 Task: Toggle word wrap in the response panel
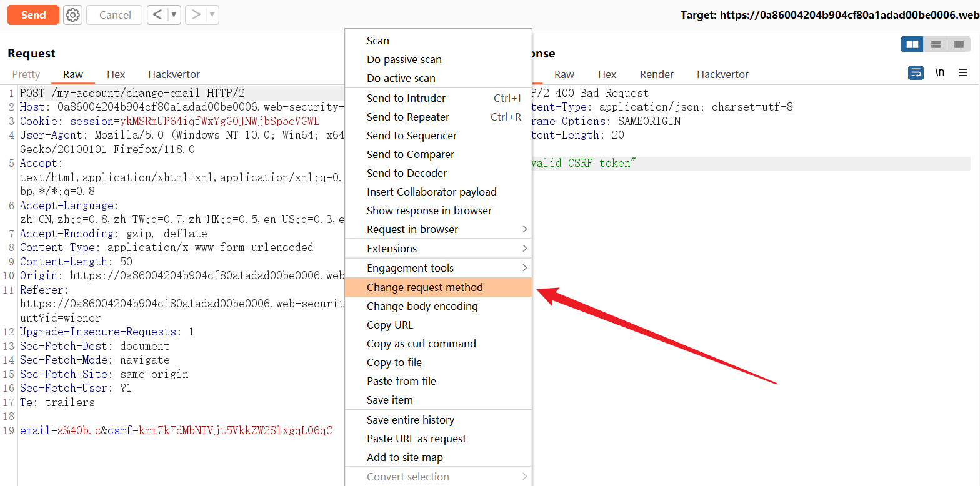pos(916,73)
